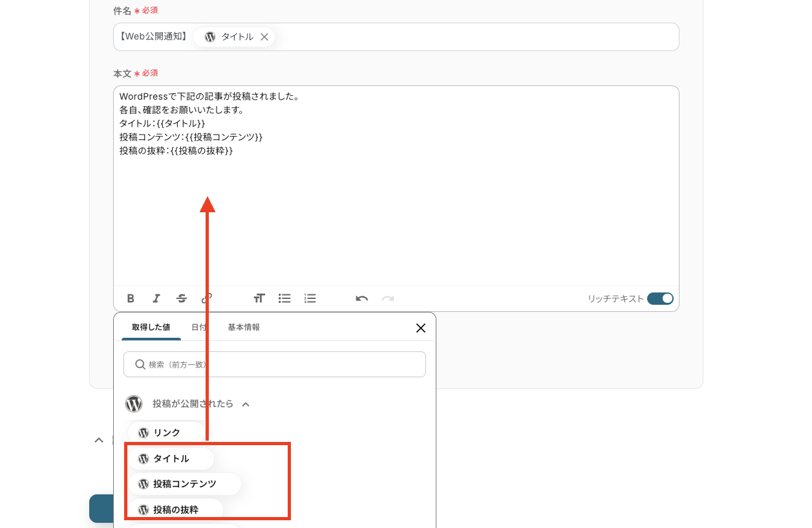Screen dimensions: 812x528
Task: Switch to the 日付 tab
Action: click(199, 327)
